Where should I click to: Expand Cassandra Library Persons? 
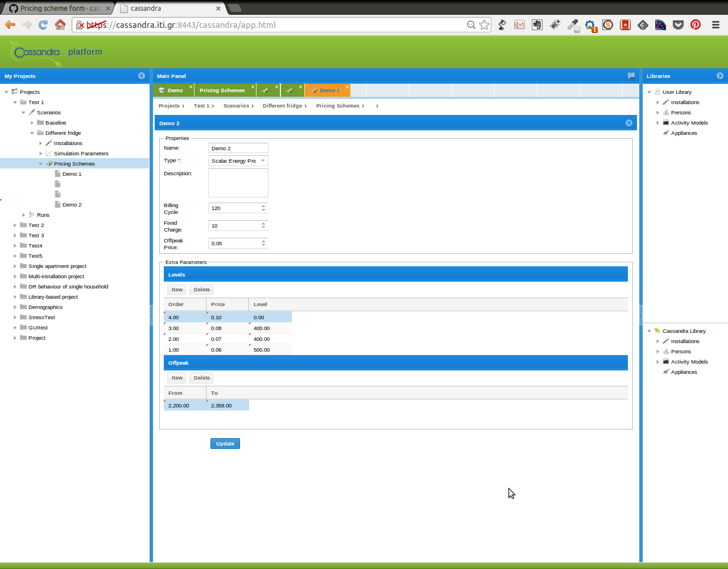[x=657, y=352]
